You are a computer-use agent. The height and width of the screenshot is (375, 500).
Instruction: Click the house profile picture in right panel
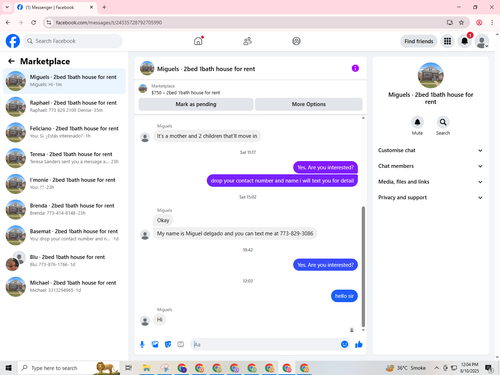430,75
